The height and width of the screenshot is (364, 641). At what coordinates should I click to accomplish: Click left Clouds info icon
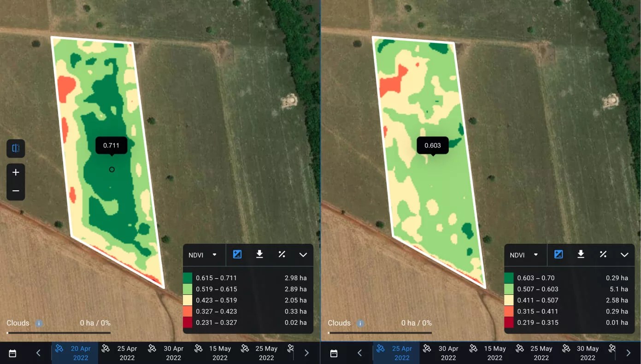[x=39, y=323]
